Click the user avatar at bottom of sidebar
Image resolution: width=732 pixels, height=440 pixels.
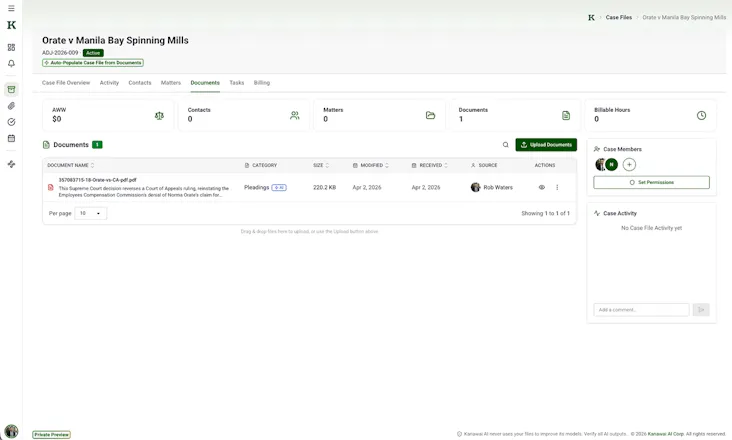pos(11,431)
